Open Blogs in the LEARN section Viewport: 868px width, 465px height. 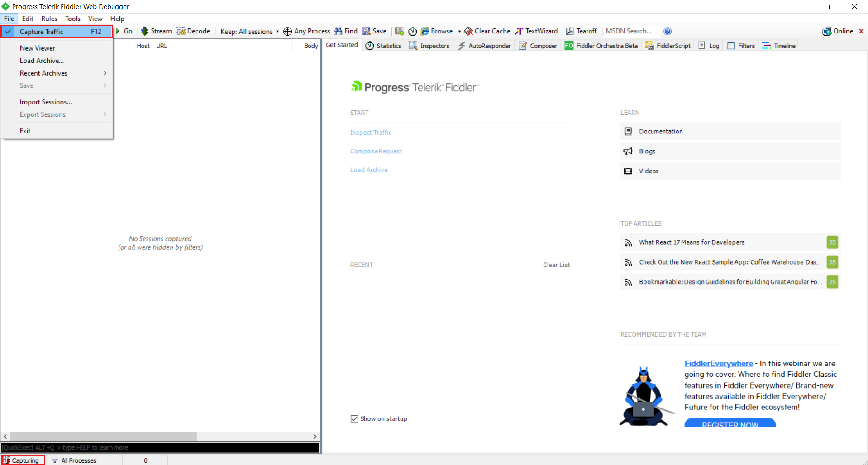[x=730, y=151]
